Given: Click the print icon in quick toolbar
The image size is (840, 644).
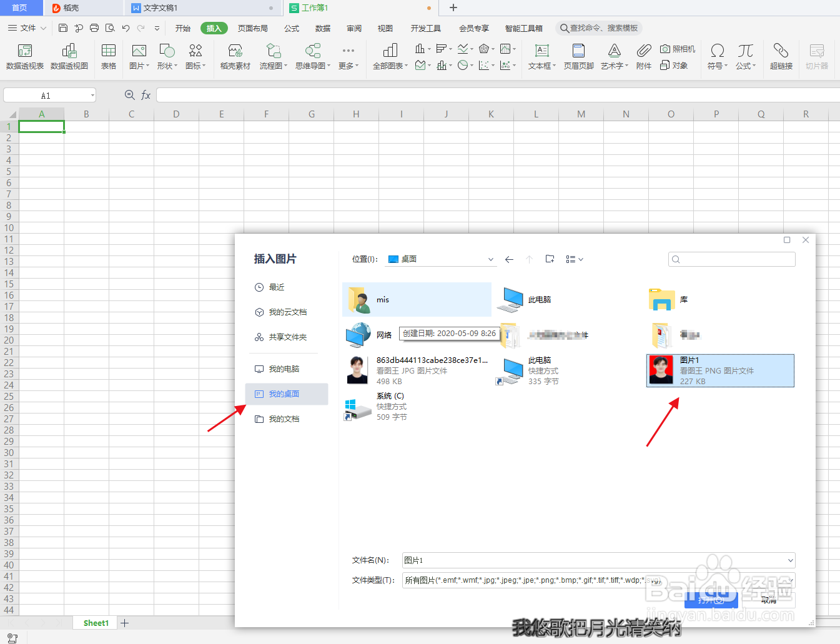Looking at the screenshot, I should tap(94, 28).
